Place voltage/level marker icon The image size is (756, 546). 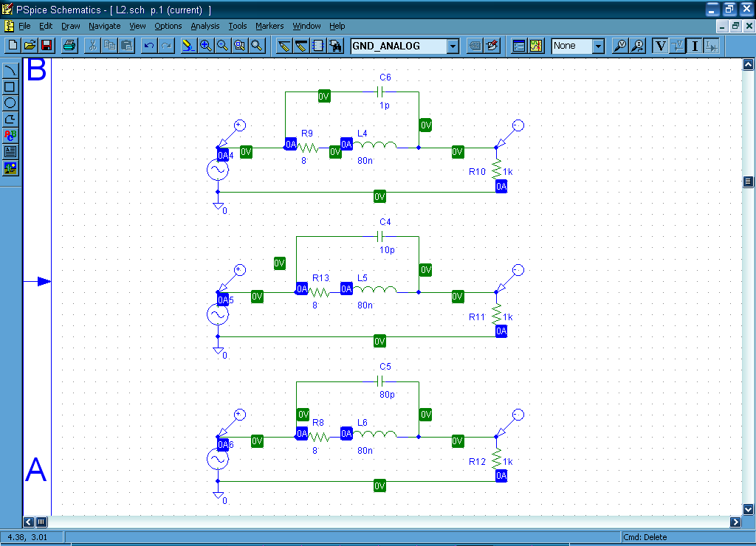620,46
